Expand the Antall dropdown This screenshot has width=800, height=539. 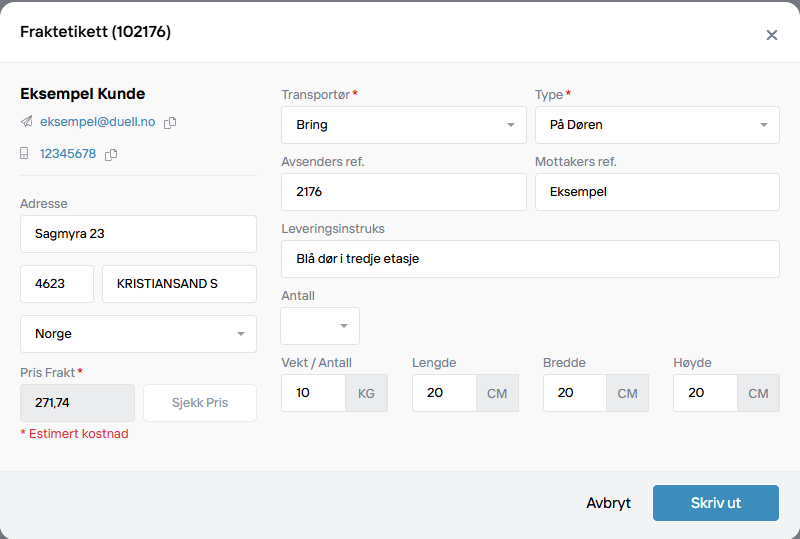[320, 326]
